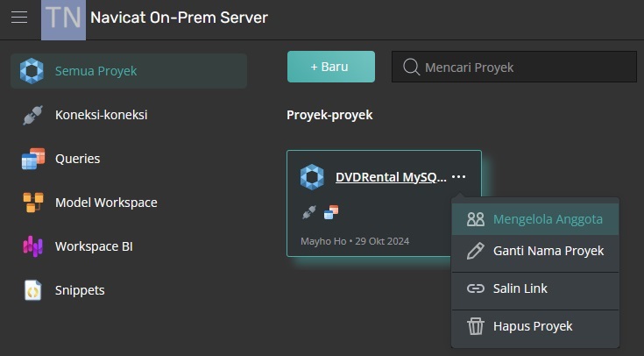This screenshot has height=356, width=644.
Task: Click the members icon beside Mengelola Anggota
Action: [x=476, y=219]
